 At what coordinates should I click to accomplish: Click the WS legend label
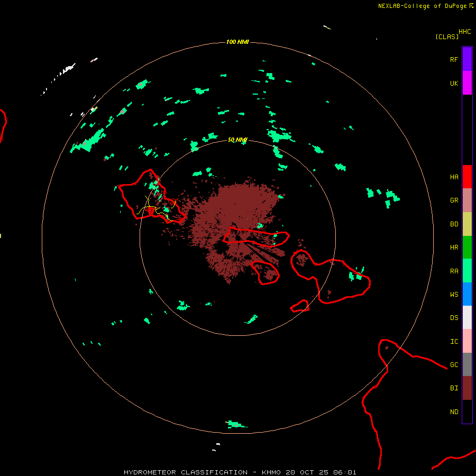(454, 295)
